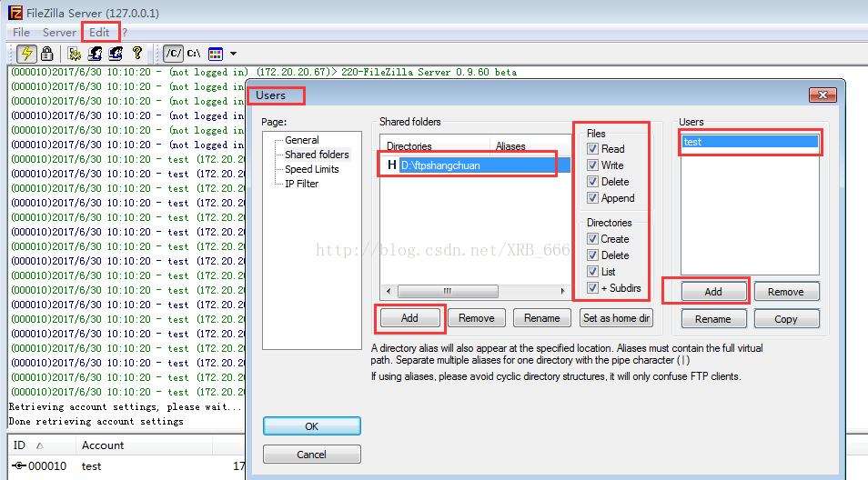The width and height of the screenshot is (868, 480).
Task: Click ID column header in connections list
Action: (42, 445)
